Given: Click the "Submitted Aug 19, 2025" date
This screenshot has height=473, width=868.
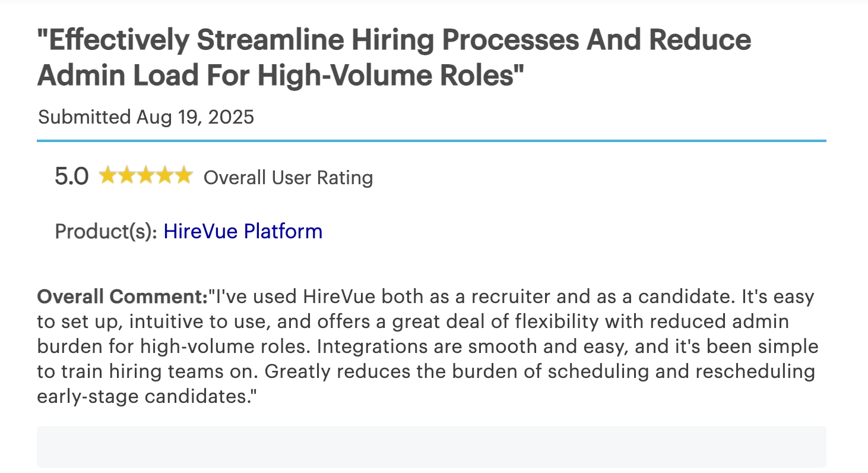Looking at the screenshot, I should tap(146, 117).
